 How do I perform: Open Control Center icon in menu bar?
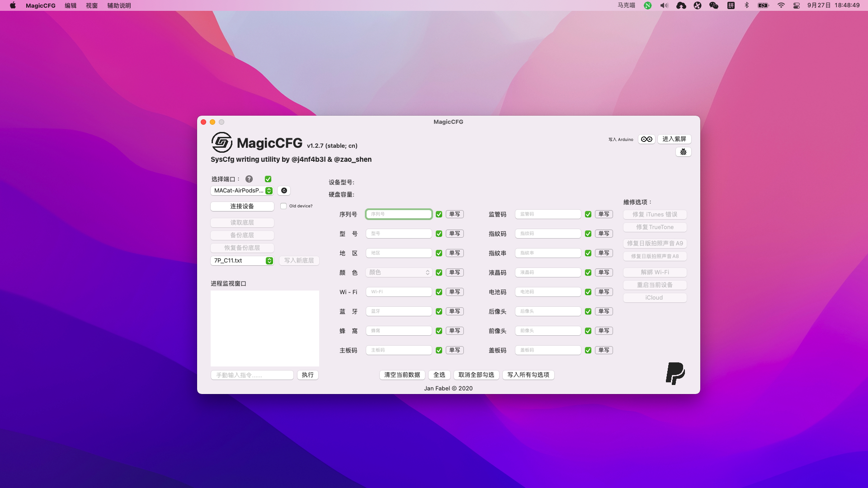797,5
